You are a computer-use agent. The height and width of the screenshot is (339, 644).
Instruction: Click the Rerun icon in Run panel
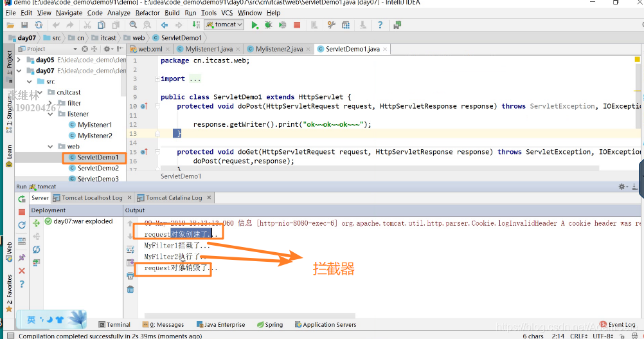(x=22, y=199)
